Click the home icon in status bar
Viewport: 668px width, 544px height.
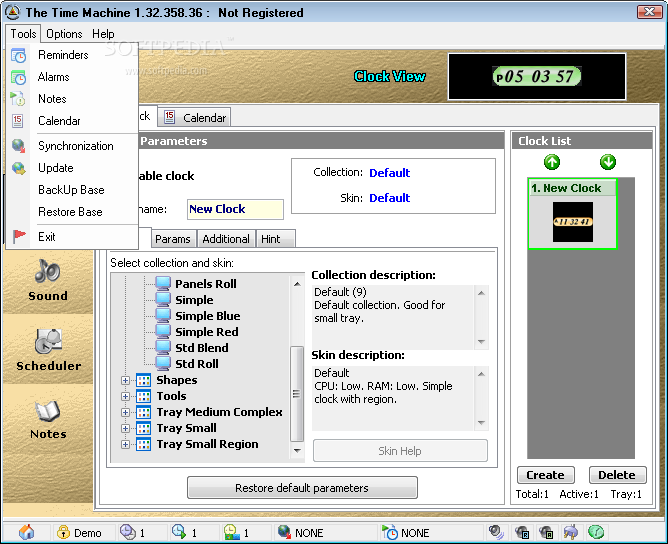tap(26, 532)
